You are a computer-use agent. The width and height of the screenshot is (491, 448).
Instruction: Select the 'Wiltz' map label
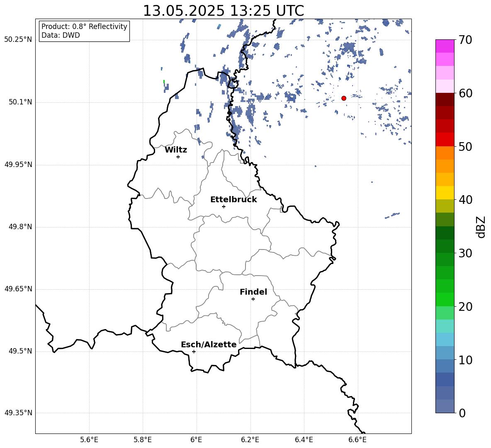pyautogui.click(x=176, y=150)
